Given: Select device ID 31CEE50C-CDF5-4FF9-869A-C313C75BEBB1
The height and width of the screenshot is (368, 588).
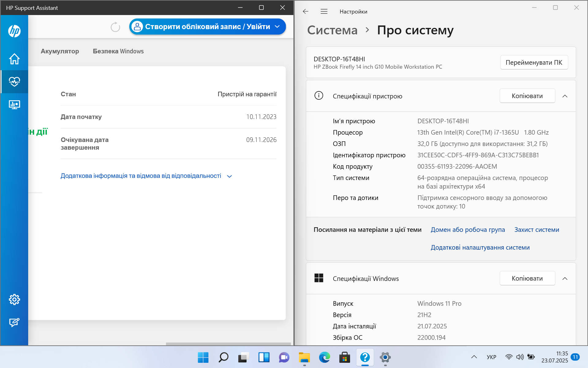Looking at the screenshot, I should (478, 155).
